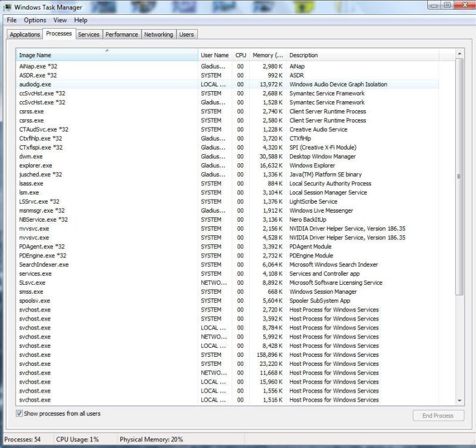Open the File menu
Image resolution: width=476 pixels, height=448 pixels.
[x=11, y=20]
